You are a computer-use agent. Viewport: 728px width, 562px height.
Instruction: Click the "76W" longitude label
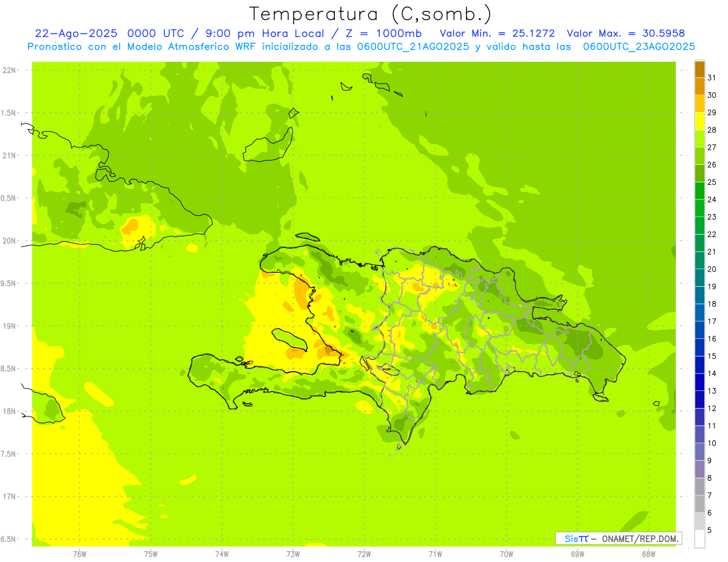pos(79,554)
